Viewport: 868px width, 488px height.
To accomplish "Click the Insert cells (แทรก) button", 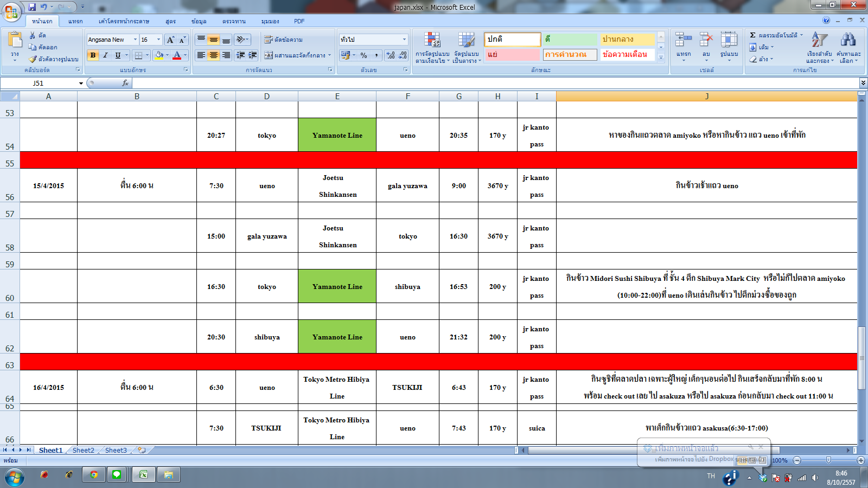I will (x=684, y=47).
